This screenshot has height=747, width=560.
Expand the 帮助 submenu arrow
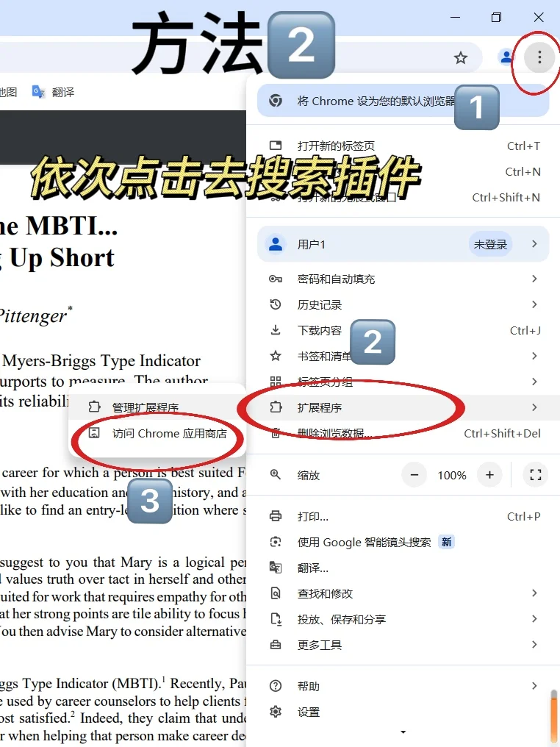tap(534, 686)
